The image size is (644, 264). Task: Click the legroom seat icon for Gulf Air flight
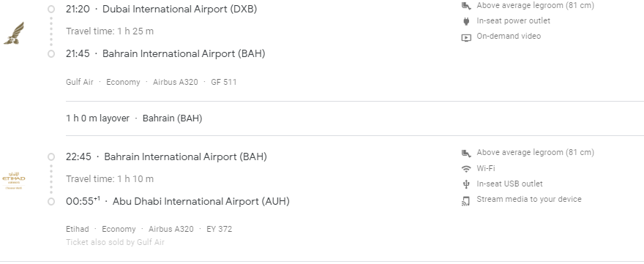click(465, 6)
